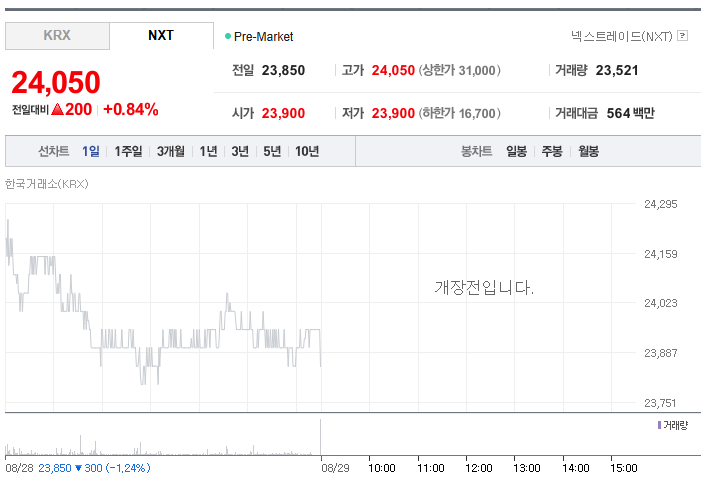Click the 15:00 time axis label

tap(624, 468)
